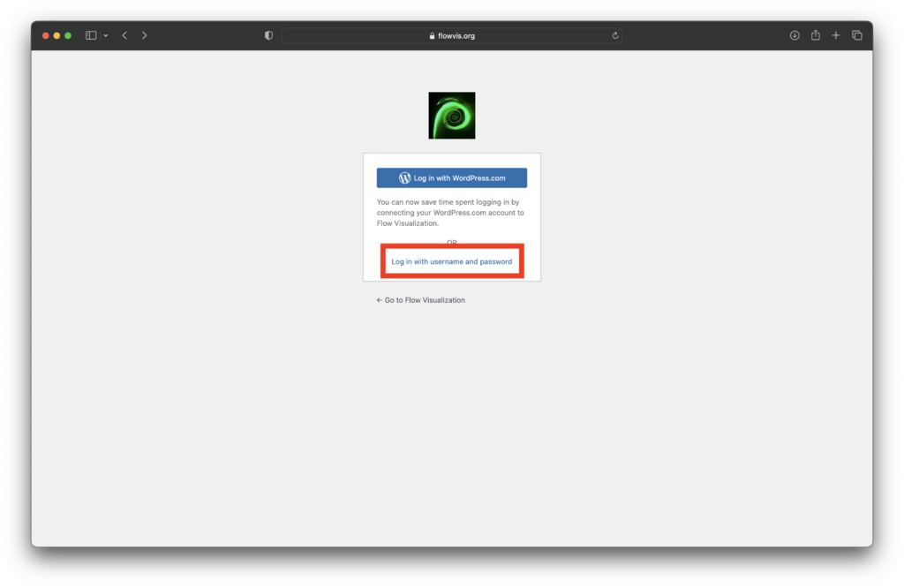904x588 pixels.
Task: Close the Safari window with red button
Action: click(x=46, y=35)
